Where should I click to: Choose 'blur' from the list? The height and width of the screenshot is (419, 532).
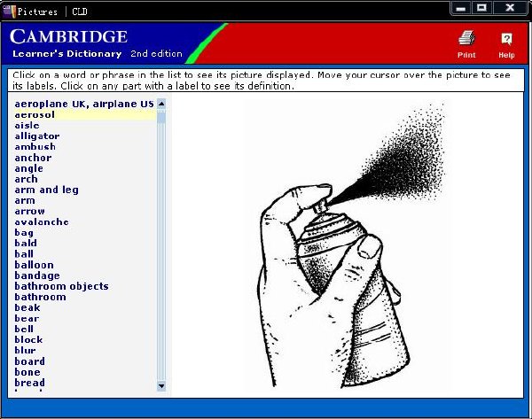pyautogui.click(x=25, y=351)
